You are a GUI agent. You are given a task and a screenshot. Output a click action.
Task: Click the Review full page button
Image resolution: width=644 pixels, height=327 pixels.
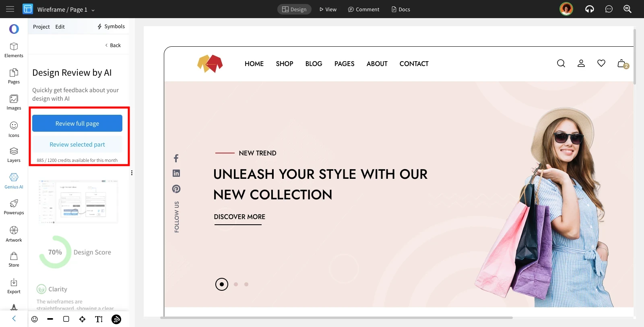point(77,123)
